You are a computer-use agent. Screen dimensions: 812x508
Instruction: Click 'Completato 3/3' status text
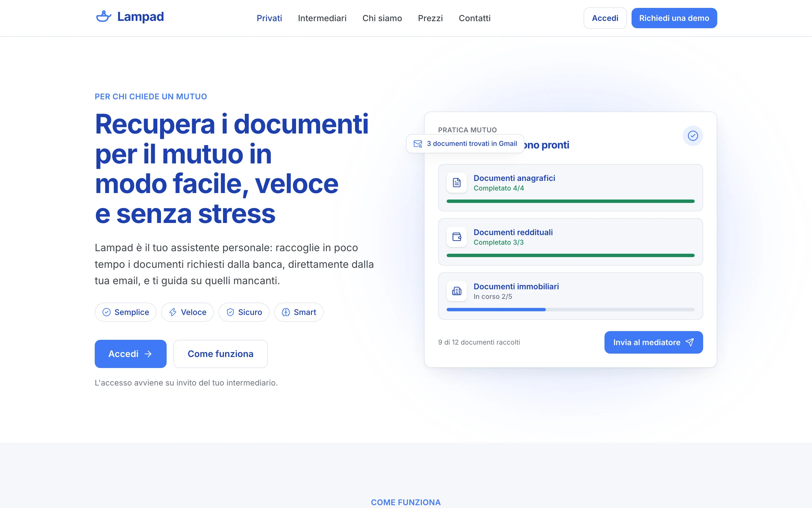click(498, 242)
